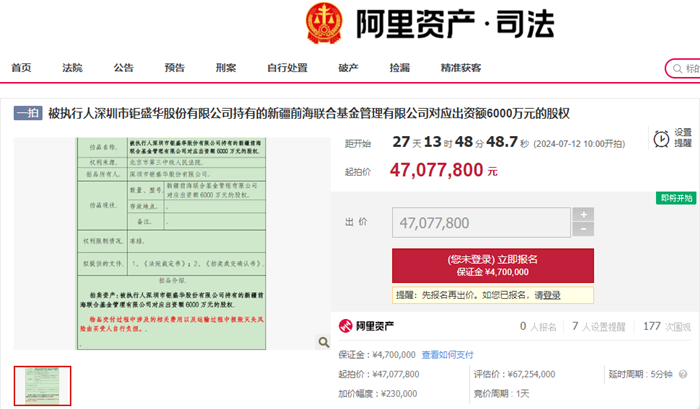Decrease bid with the minus button
The image size is (700, 409).
click(x=584, y=229)
